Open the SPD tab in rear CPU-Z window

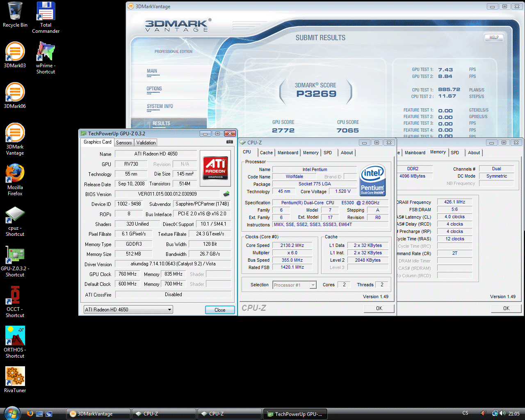[x=455, y=153]
